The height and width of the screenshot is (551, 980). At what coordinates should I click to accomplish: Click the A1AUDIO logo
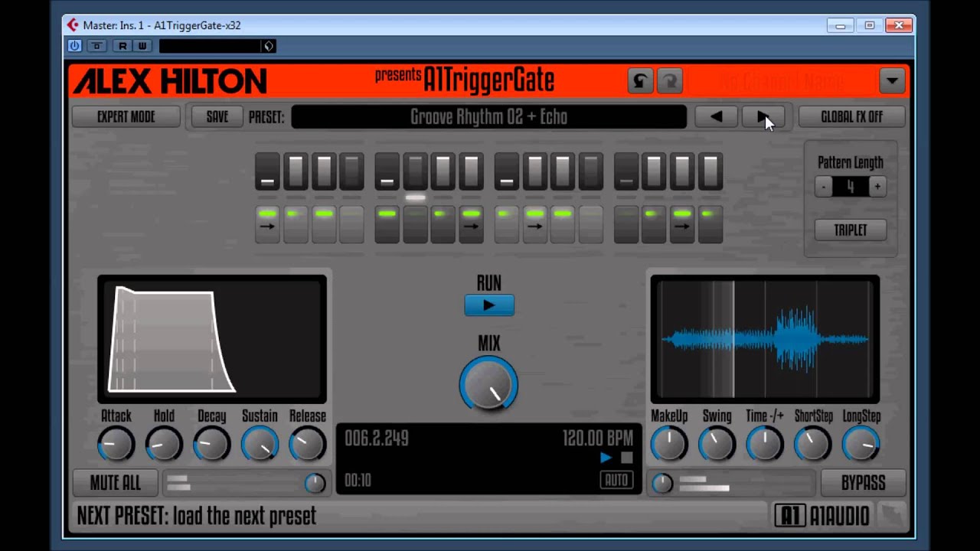click(823, 516)
